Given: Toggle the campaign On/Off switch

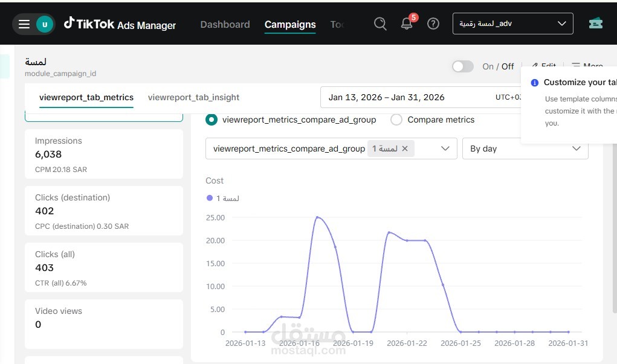Looking at the screenshot, I should click(463, 66).
